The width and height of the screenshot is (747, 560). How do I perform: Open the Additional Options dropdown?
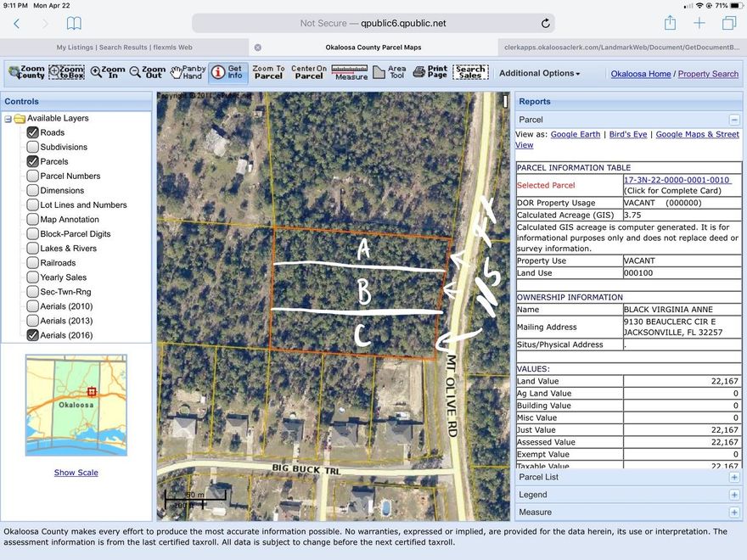click(x=539, y=74)
